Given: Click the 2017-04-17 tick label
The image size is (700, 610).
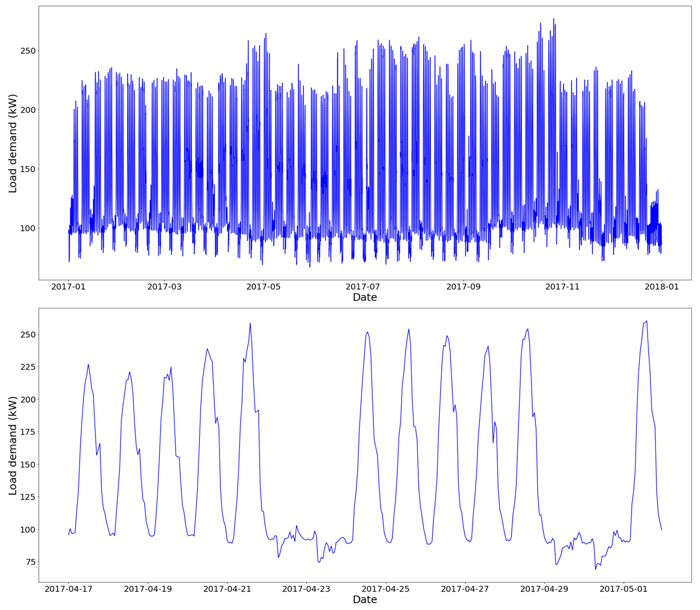Looking at the screenshot, I should (x=68, y=589).
